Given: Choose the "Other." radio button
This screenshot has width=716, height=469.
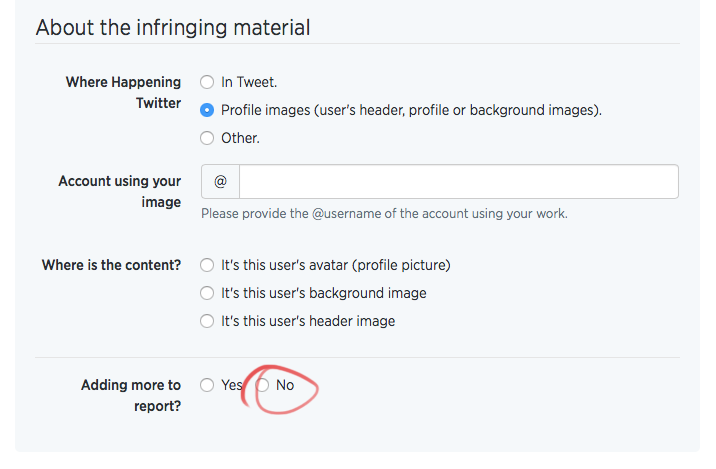Looking at the screenshot, I should 207,138.
